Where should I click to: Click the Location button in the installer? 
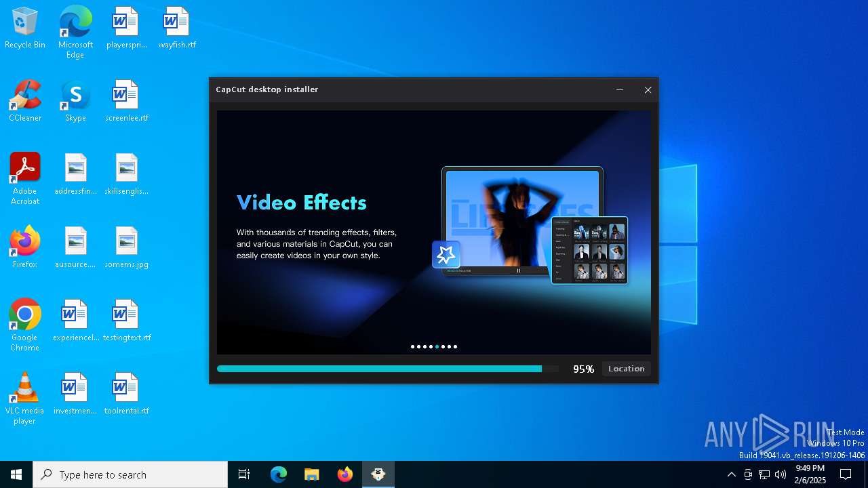pos(626,369)
